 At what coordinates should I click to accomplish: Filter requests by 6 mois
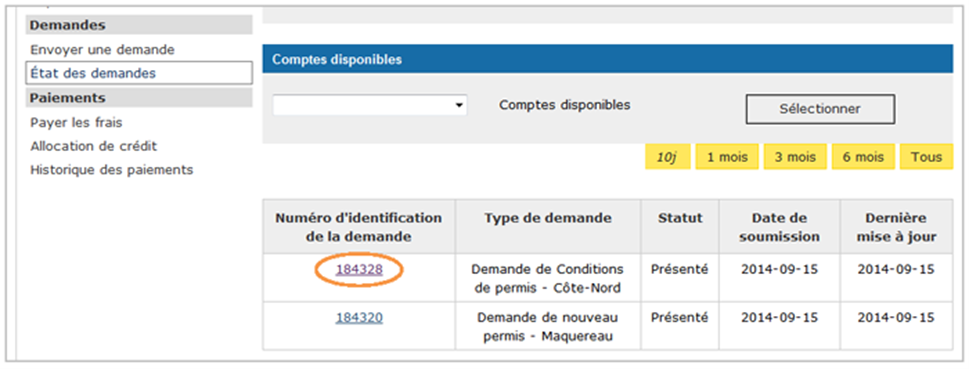coord(863,157)
